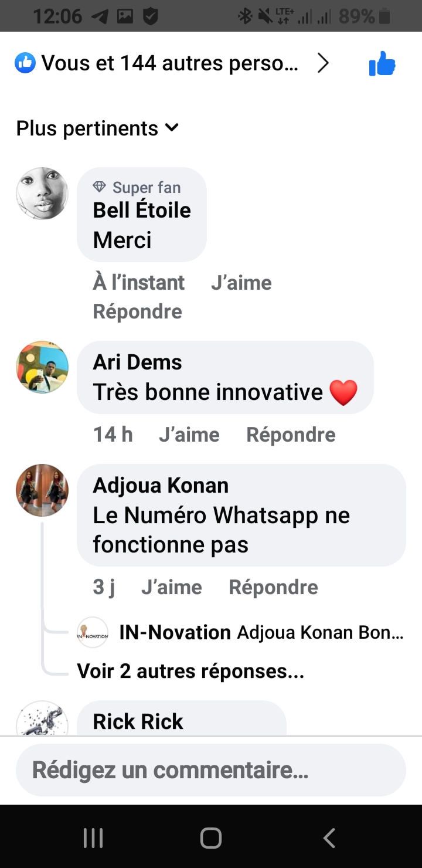Viewport: 422px width, 868px height.
Task: Reply to Bell Étoile's Merci comment
Action: [x=137, y=311]
